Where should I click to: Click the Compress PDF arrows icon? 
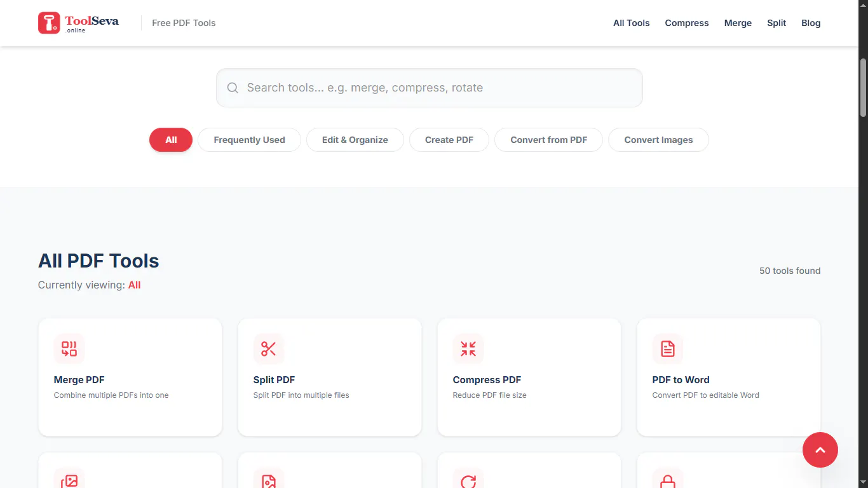click(468, 349)
